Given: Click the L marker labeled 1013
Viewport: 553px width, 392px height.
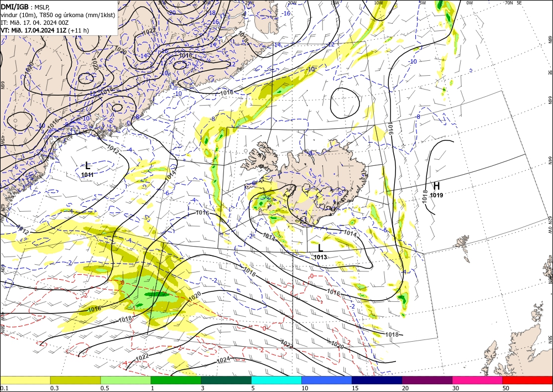Looking at the screenshot, I should tap(320, 248).
